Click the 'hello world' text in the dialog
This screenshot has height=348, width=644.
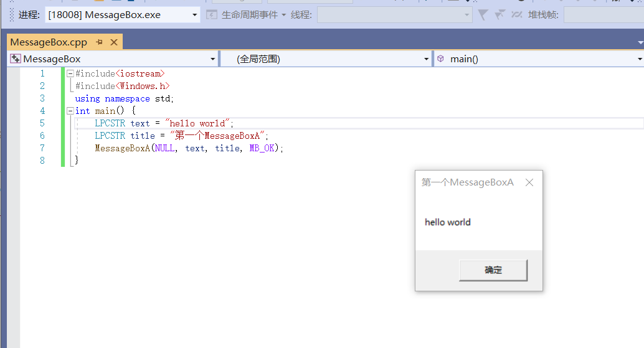tap(448, 222)
